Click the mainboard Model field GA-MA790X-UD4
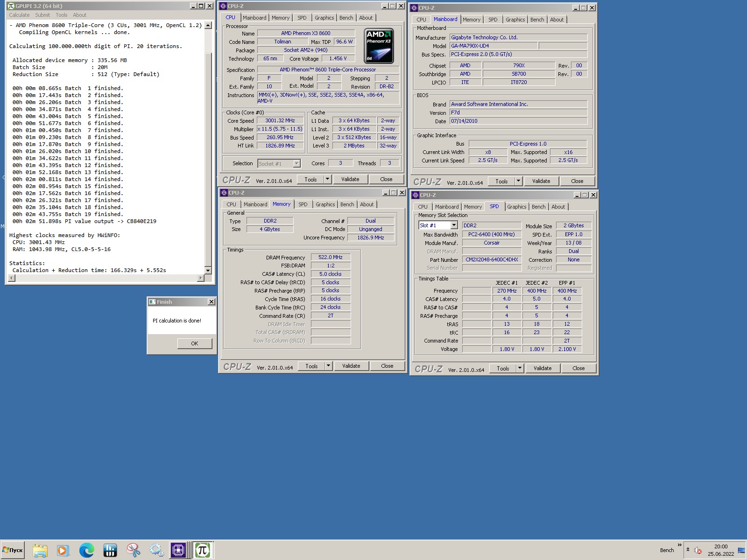The height and width of the screenshot is (560, 747). tap(493, 46)
